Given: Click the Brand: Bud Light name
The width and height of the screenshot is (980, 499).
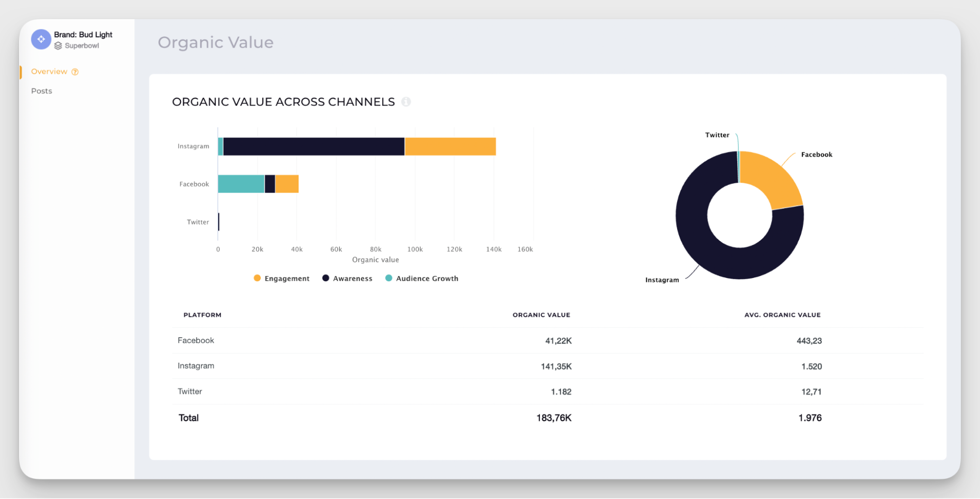Looking at the screenshot, I should pyautogui.click(x=83, y=34).
